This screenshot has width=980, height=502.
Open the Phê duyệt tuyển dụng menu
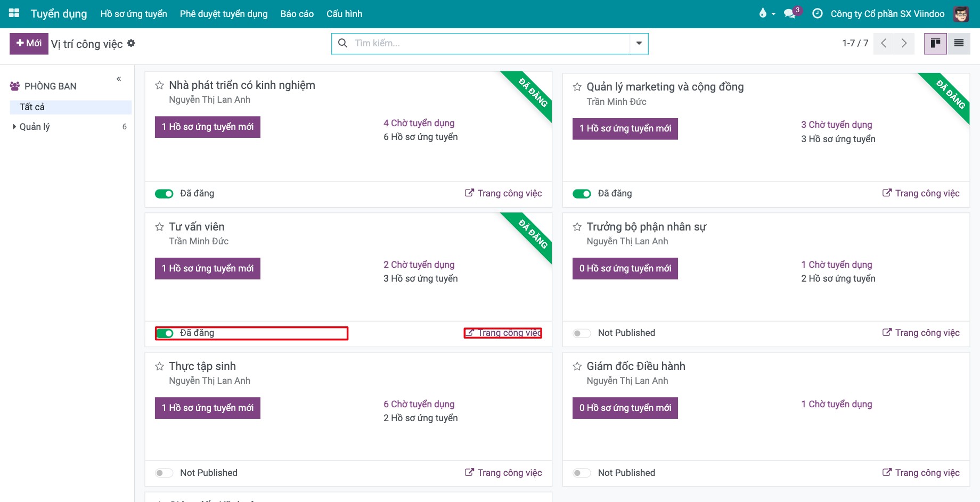click(224, 14)
